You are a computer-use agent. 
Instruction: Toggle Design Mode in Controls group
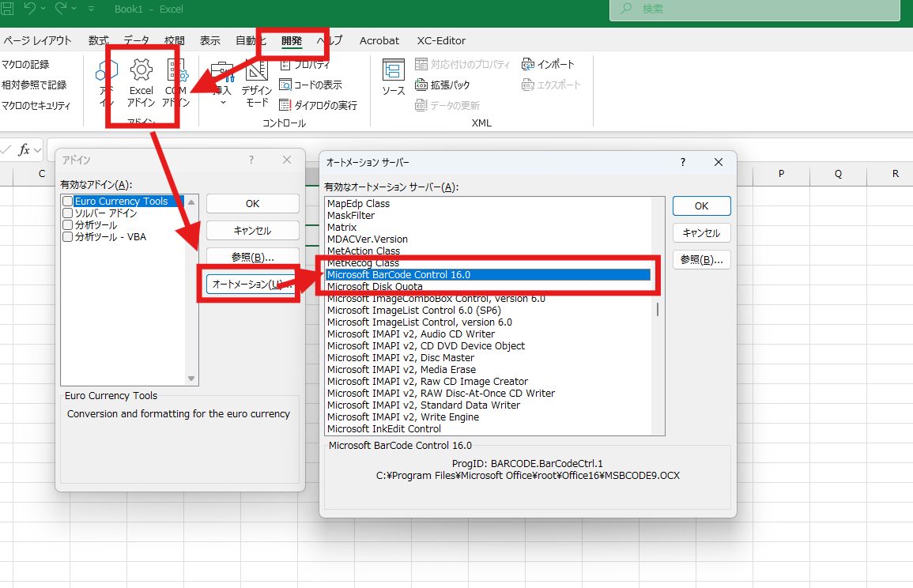pyautogui.click(x=257, y=84)
